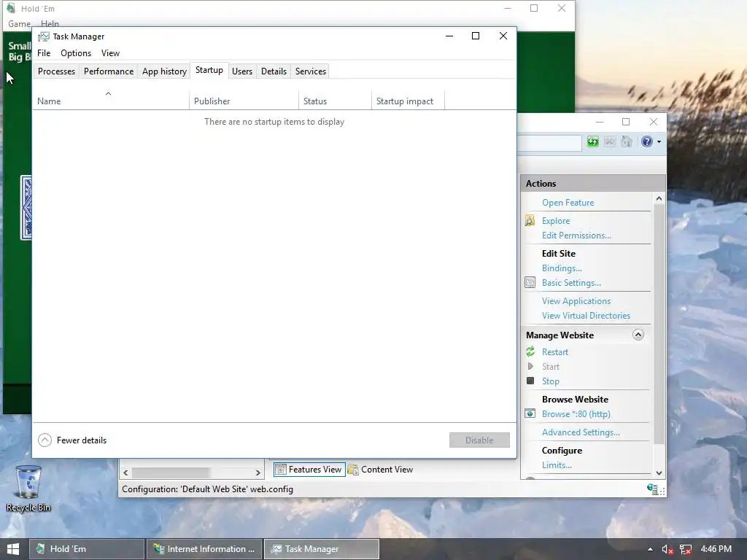The image size is (747, 560).
Task: Click the Basic Settings icon
Action: click(530, 282)
